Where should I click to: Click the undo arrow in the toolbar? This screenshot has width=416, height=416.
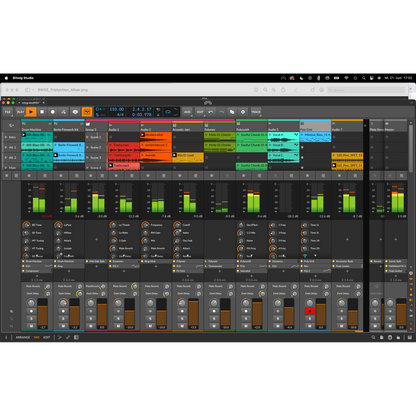pos(211,112)
